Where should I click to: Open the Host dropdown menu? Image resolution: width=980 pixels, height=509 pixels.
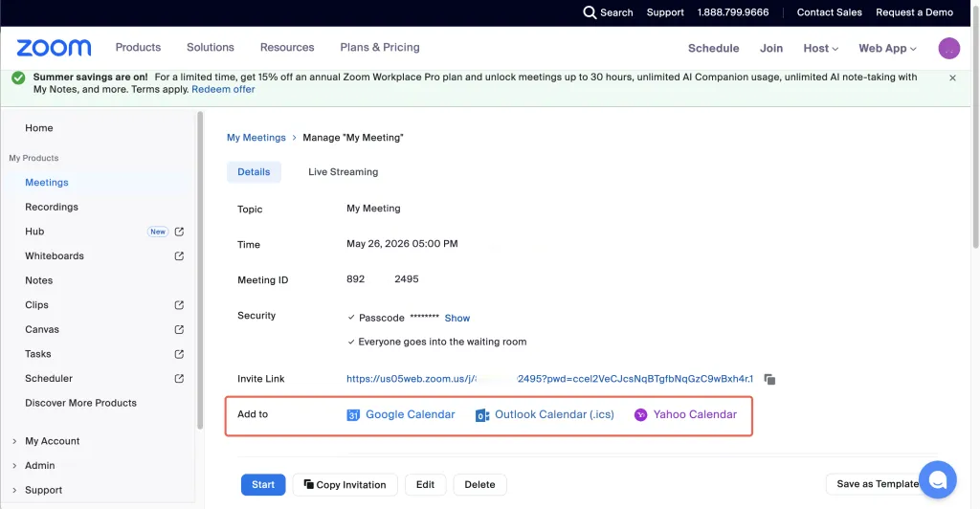820,48
